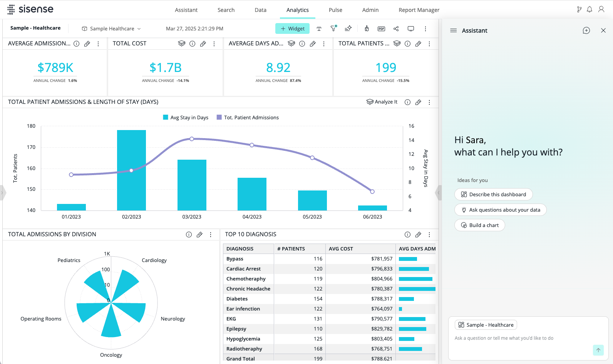Select Ask questions about your data
613x364 pixels.
(500, 210)
